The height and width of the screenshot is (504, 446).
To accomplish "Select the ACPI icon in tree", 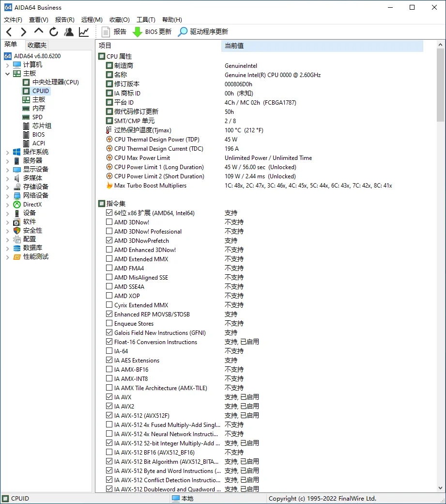I will [x=26, y=143].
